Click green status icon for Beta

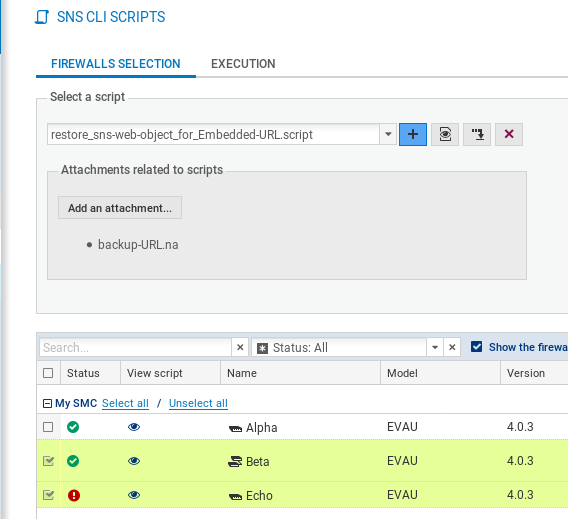[x=73, y=461]
